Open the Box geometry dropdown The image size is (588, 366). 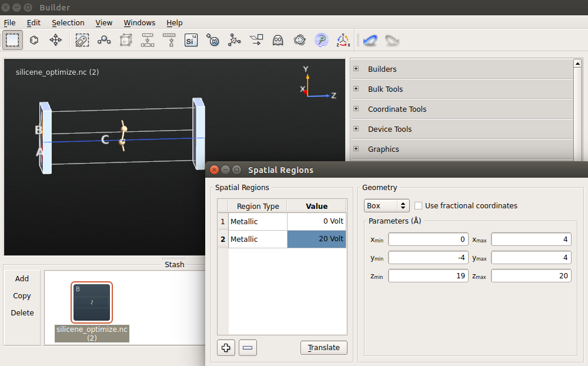[x=387, y=206]
